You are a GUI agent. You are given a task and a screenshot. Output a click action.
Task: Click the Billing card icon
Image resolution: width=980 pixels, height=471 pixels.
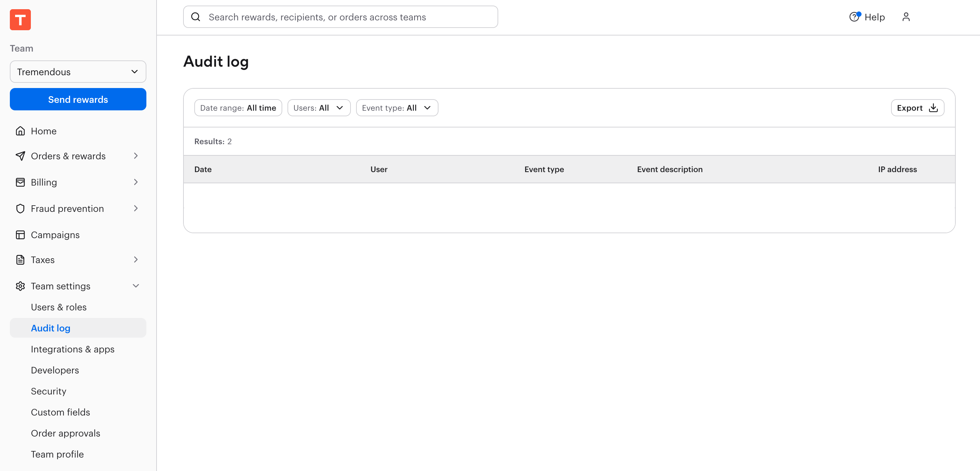20,182
